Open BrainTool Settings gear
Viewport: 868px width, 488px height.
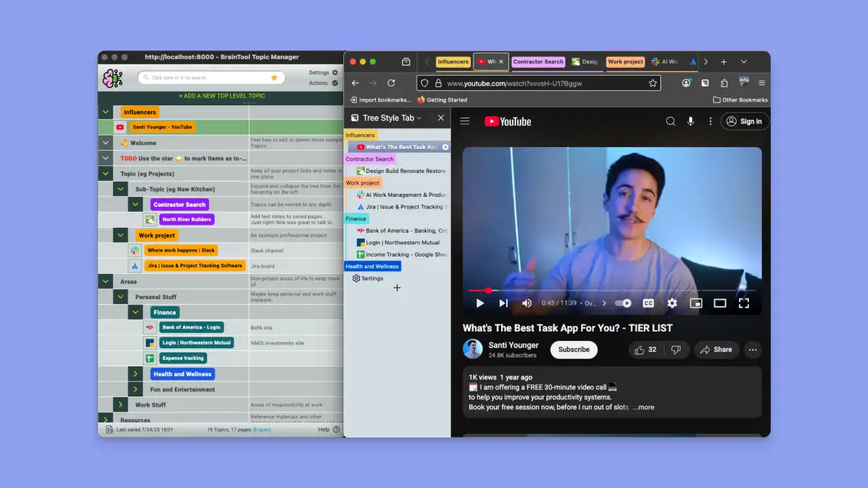(x=335, y=73)
